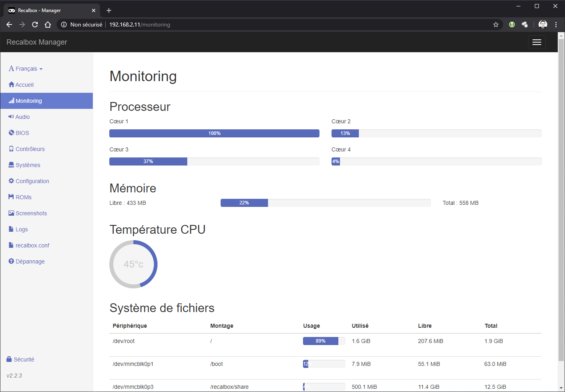Click the Cœur 3 37% progress bar
The width and height of the screenshot is (565, 392).
pos(214,161)
